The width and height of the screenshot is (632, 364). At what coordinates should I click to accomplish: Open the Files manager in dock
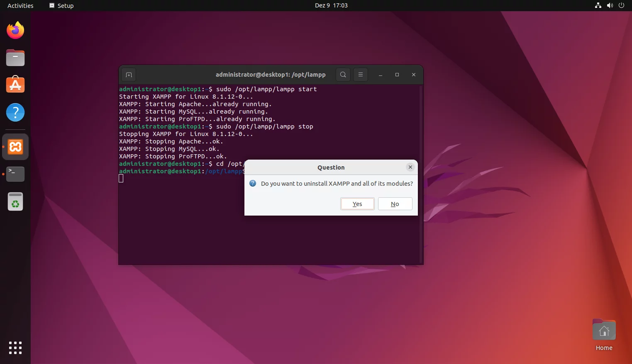pos(15,58)
